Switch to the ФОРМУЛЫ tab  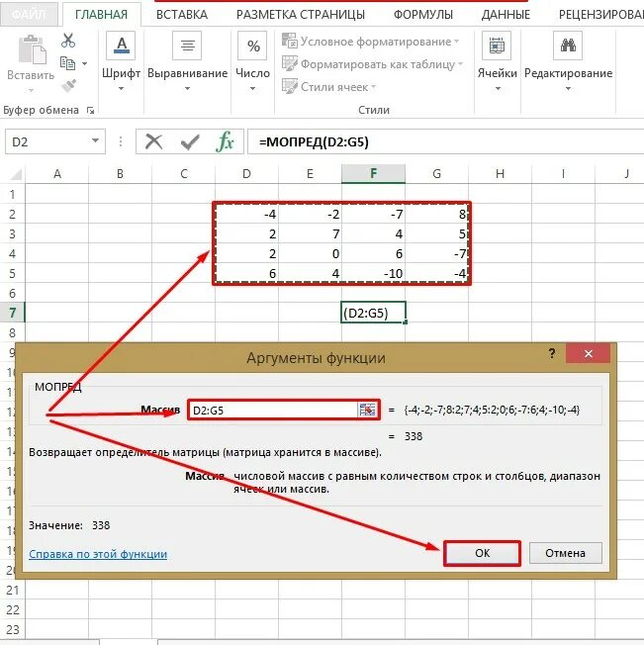pos(423,15)
